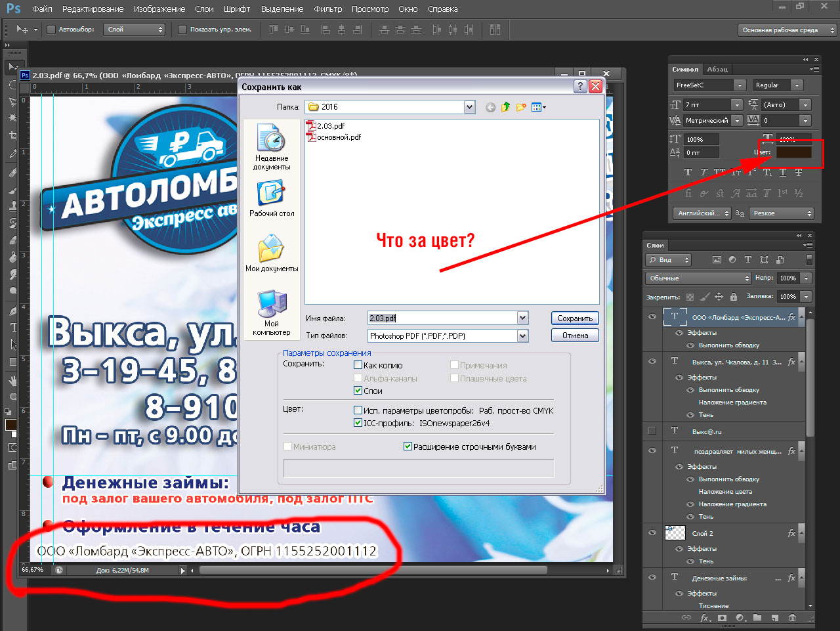Screen dimensions: 840x631
Task: Open Мои документы location shortcut
Action: 272,254
